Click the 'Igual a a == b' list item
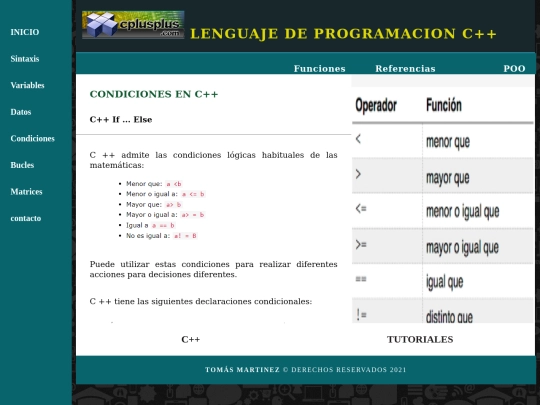The width and height of the screenshot is (540, 405). [x=150, y=225]
